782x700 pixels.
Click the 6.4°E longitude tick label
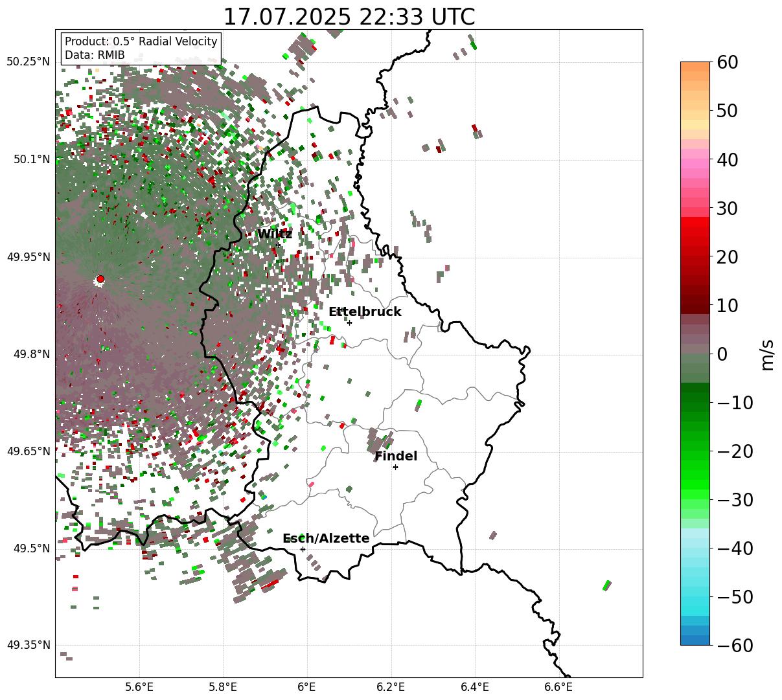click(x=475, y=687)
